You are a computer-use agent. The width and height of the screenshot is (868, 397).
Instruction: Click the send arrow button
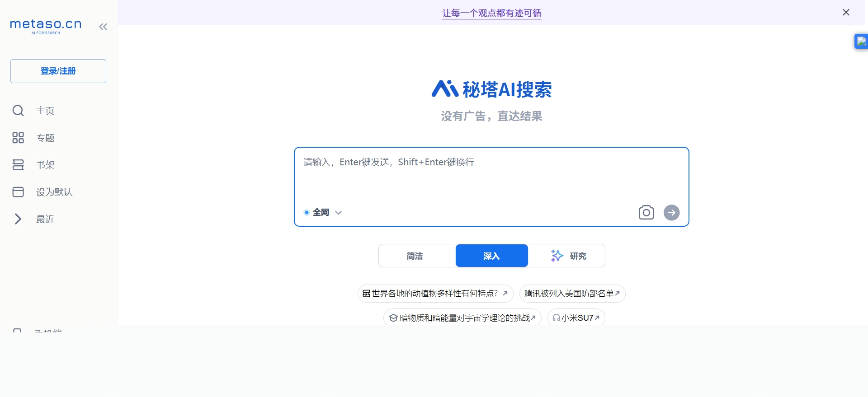(x=671, y=212)
